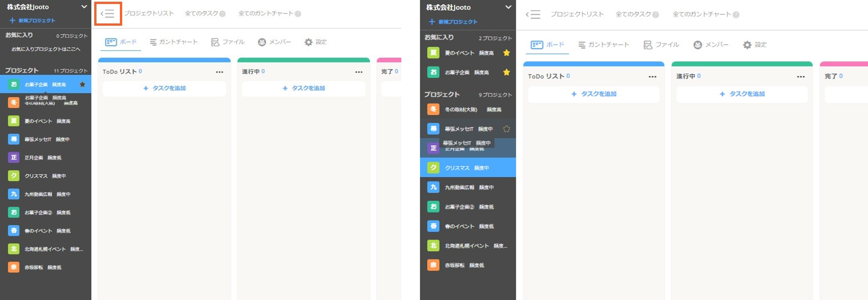Add a task with タスクを追加 in ToDo リスト
Viewport: 868px width, 300px height.
164,88
